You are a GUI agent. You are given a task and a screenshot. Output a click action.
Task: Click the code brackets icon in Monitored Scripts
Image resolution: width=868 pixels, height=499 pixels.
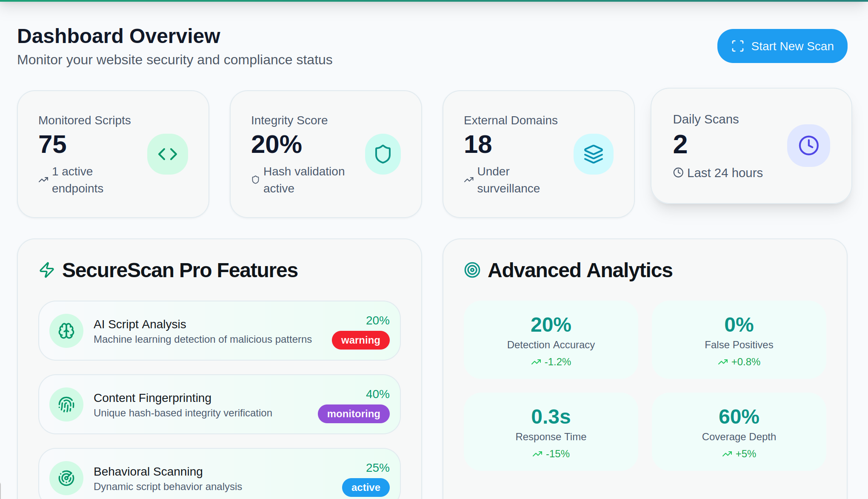tap(168, 154)
